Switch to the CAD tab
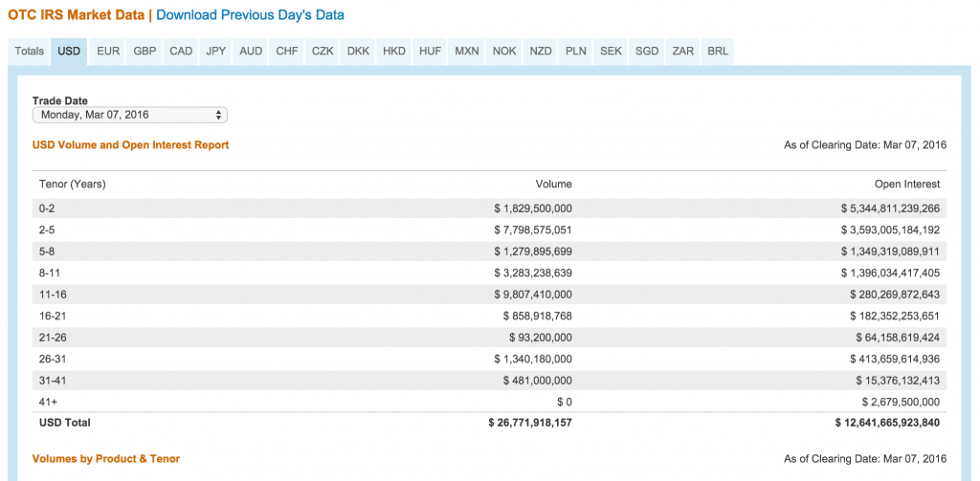Viewport: 980px width, 481px height. pyautogui.click(x=181, y=51)
